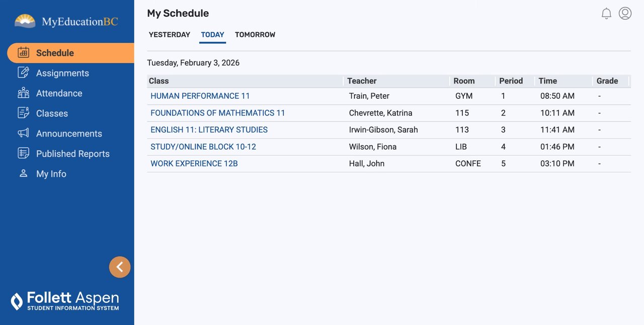
Task: Collapse the sidebar with orange chevron
Action: (120, 267)
